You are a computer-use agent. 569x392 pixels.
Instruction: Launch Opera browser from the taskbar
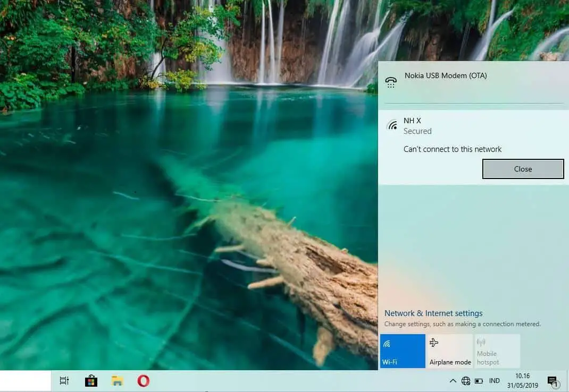coord(144,381)
